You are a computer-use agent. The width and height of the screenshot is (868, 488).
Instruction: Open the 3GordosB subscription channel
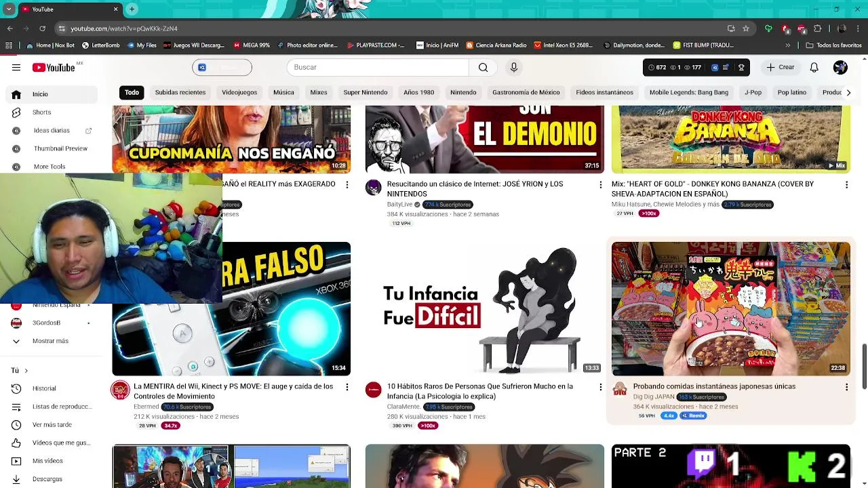[47, 323]
